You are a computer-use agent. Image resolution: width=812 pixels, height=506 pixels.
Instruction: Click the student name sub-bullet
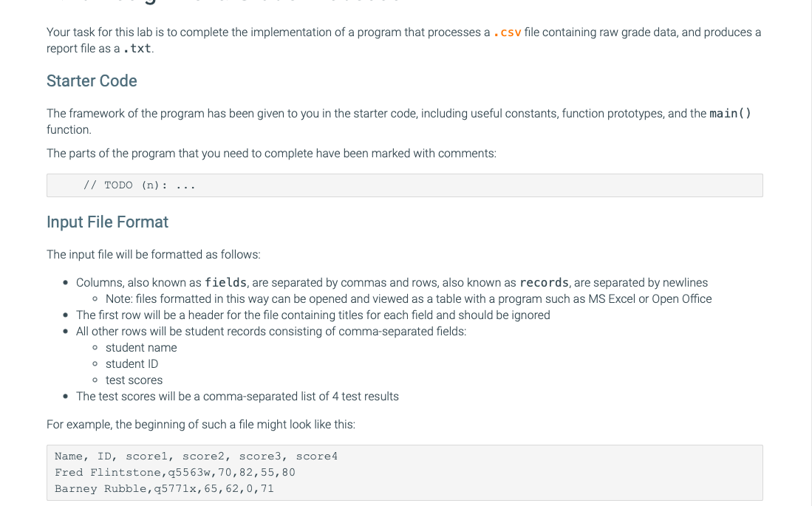[x=141, y=348]
